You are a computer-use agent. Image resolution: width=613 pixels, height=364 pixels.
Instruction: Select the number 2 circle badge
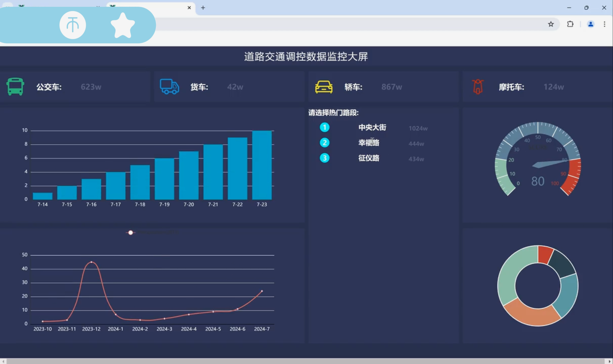tap(324, 143)
